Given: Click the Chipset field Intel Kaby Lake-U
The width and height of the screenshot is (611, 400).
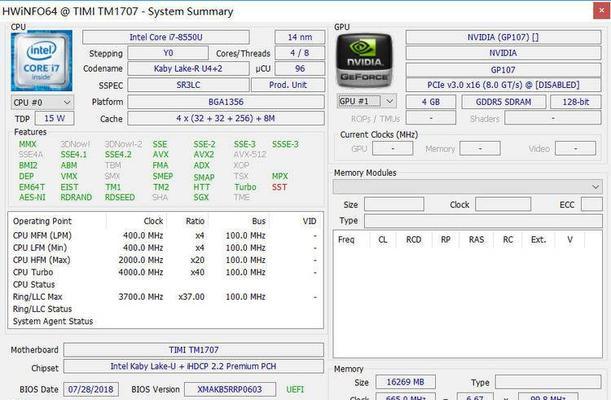Looking at the screenshot, I should 193,367.
